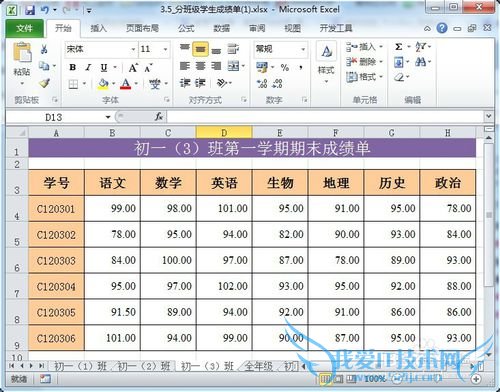Image resolution: width=500 pixels, height=392 pixels.
Task: Click the phonetic guide 变 icon
Action: point(155,84)
